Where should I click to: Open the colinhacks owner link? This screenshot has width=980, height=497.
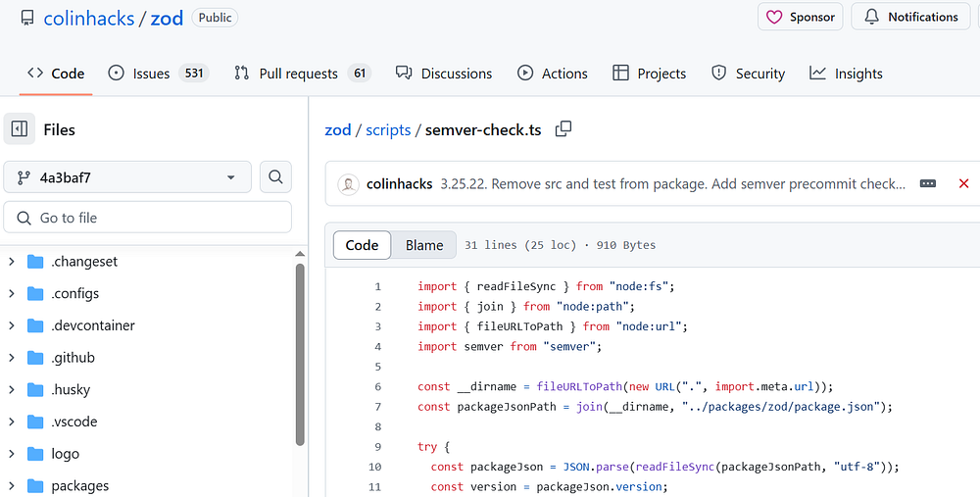(89, 18)
